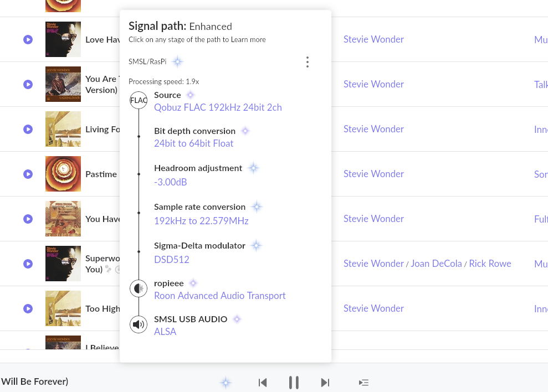The width and height of the screenshot is (548, 392).
Task: Play the Superwo… track
Action: coord(28,264)
